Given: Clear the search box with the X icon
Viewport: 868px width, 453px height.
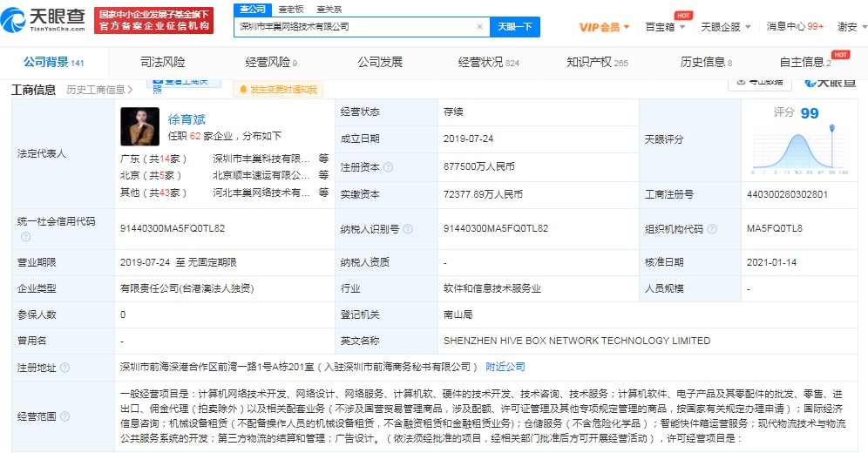Looking at the screenshot, I should point(479,26).
